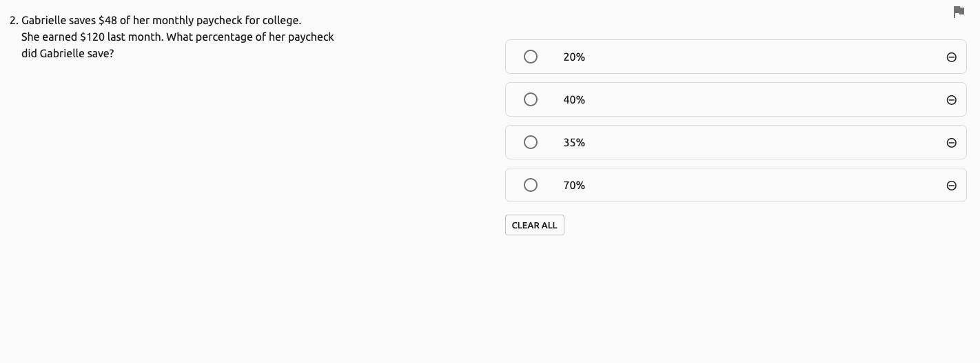Click the "35%" answer label text

coord(573,143)
